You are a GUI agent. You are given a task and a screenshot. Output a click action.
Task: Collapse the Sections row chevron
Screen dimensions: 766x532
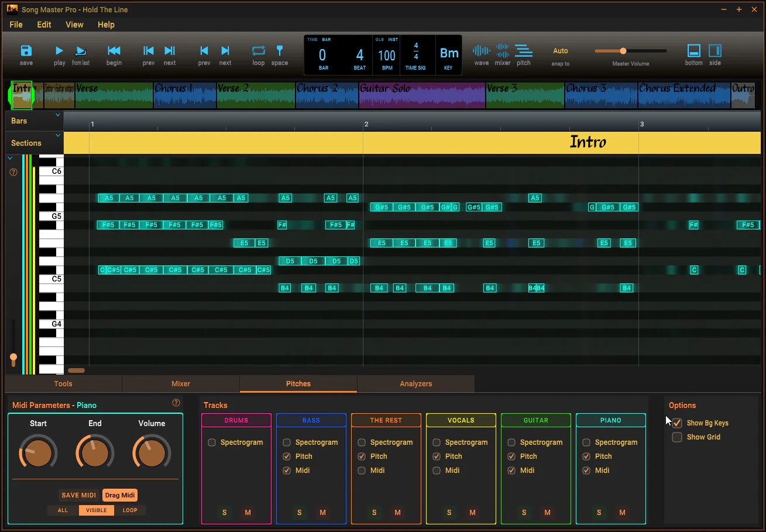click(x=58, y=135)
